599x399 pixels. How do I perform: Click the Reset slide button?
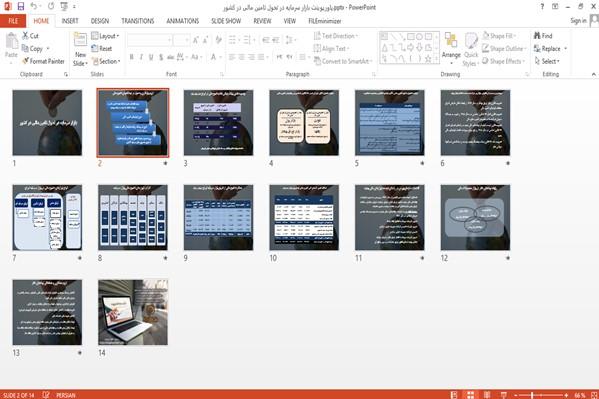102,49
